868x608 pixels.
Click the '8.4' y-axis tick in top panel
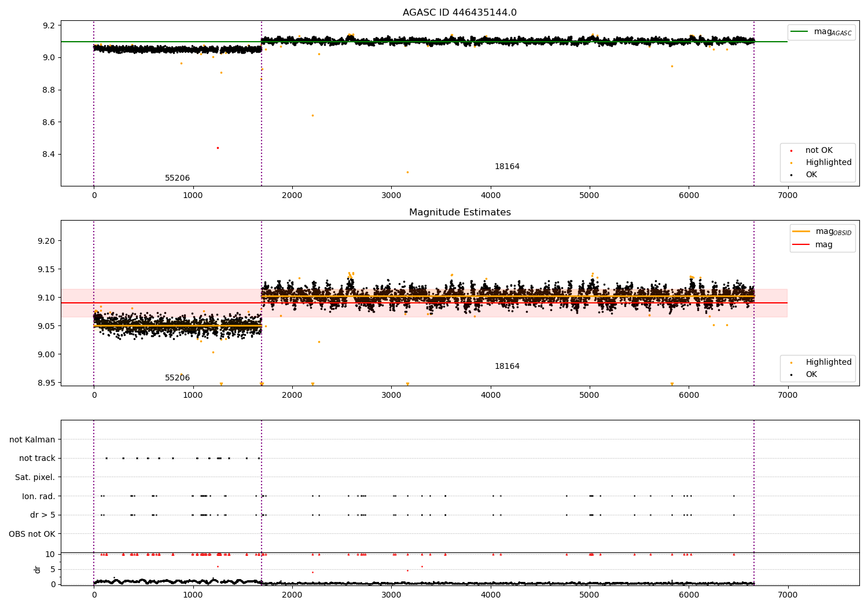(50, 155)
